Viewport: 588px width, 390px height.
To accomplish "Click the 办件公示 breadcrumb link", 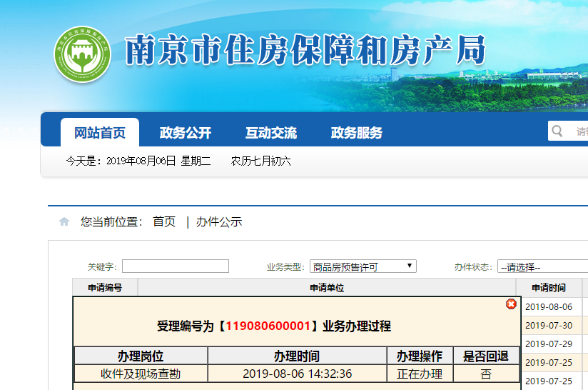I will 219,222.
